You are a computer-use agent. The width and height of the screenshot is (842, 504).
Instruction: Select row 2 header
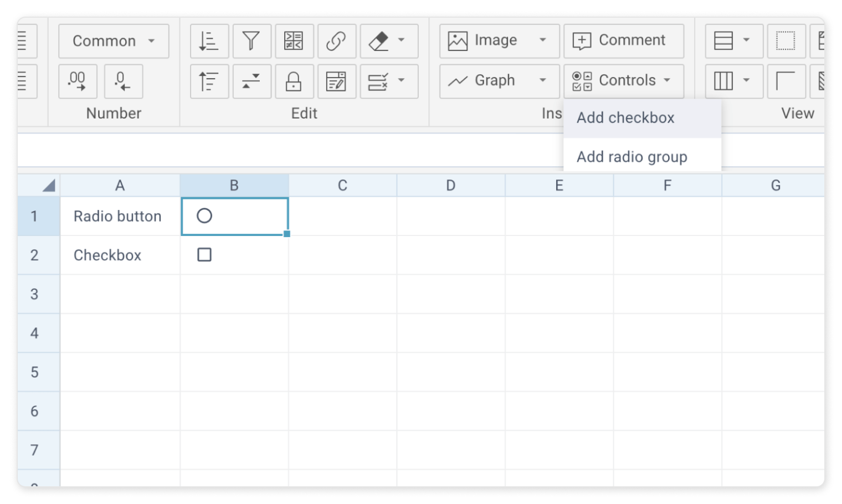click(39, 255)
